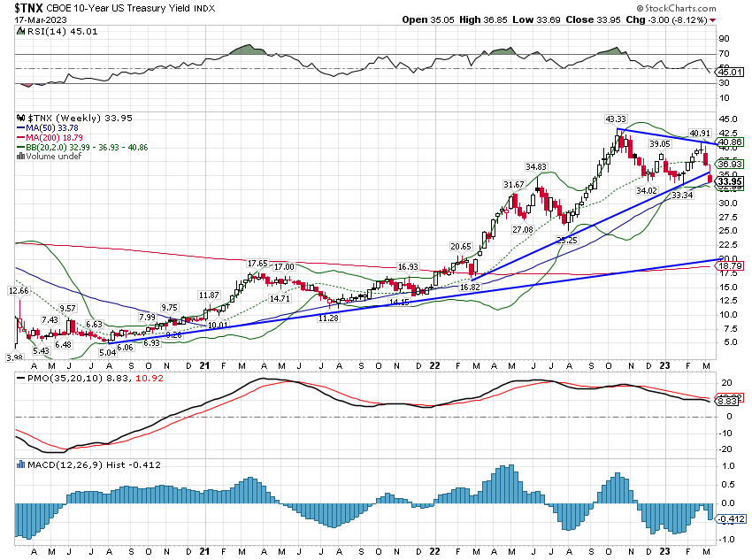Click the chart date '17-Mar-2023'
The width and height of the screenshot is (752, 560).
[41, 20]
